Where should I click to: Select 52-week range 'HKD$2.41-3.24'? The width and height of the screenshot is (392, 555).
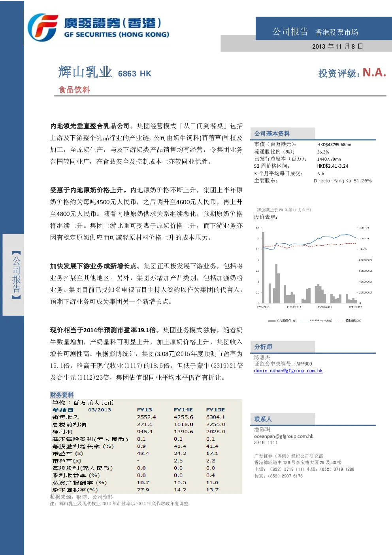point(333,166)
